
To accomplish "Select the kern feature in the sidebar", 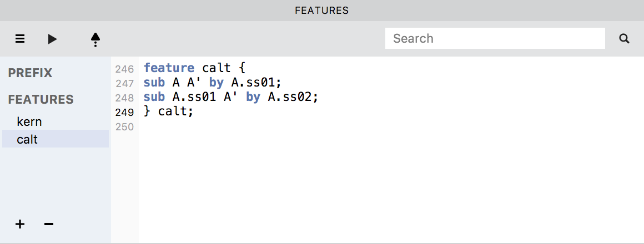I will pyautogui.click(x=29, y=121).
